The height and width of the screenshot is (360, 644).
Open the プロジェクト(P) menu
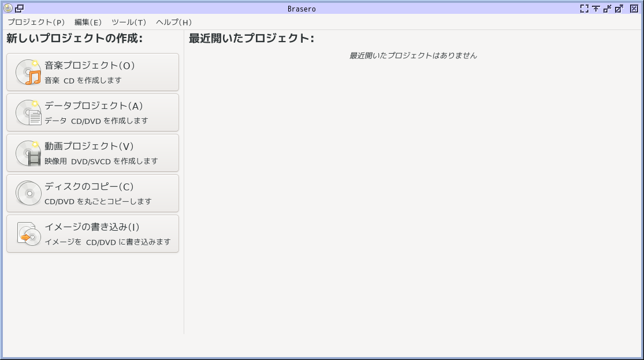coord(36,22)
